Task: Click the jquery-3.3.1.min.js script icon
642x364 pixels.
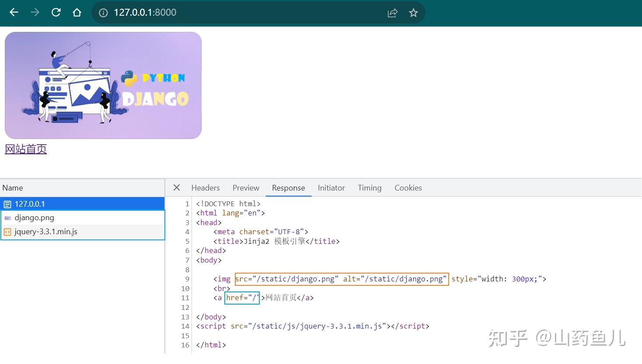Action: point(7,232)
